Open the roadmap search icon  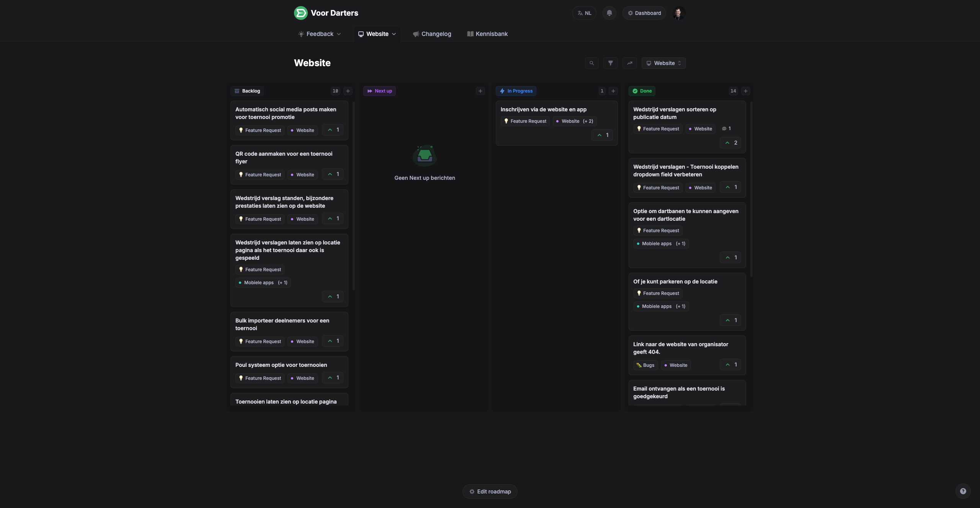(591, 63)
